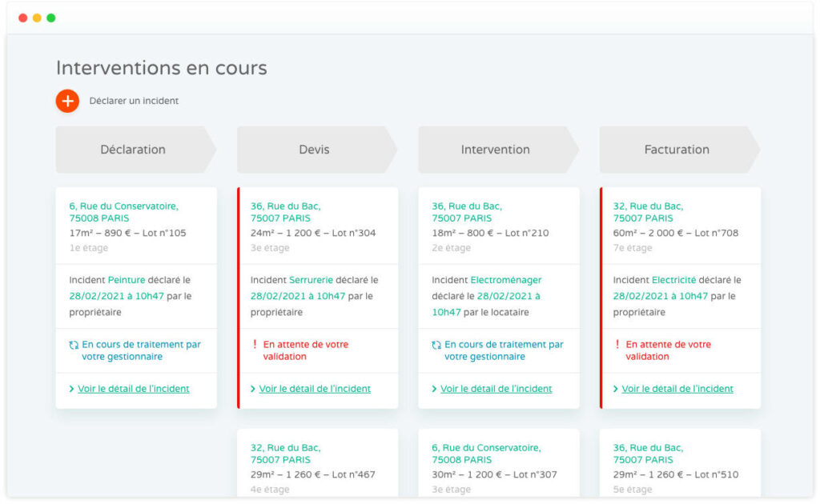Click the 'Interventions en cours' heading
This screenshot has height=504, width=820.
[162, 69]
